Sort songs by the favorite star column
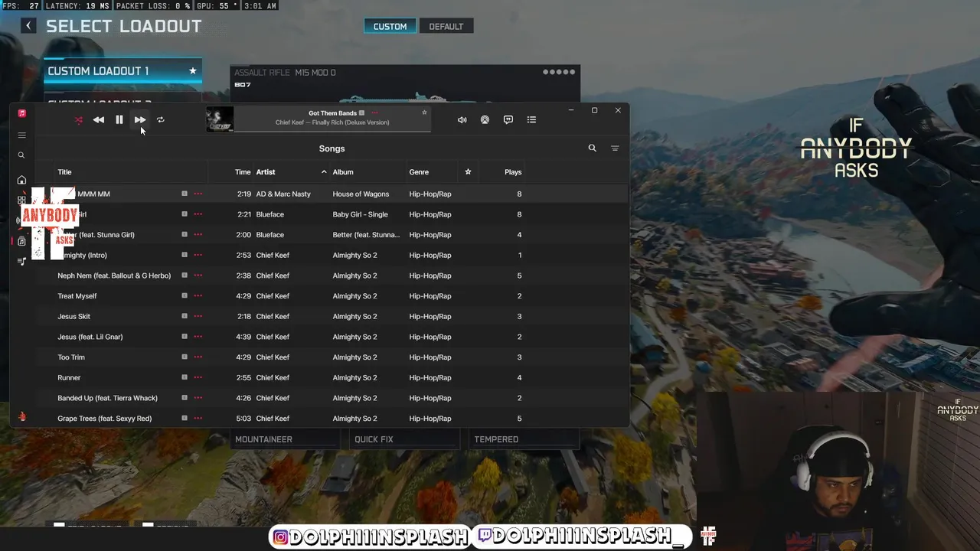 coord(468,172)
